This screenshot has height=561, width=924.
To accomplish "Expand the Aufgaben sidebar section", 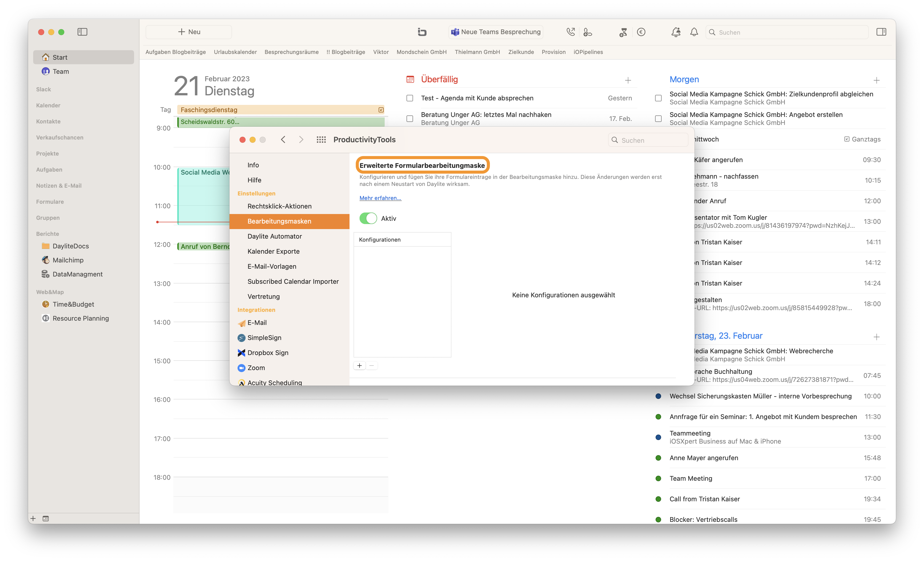I will tap(49, 170).
